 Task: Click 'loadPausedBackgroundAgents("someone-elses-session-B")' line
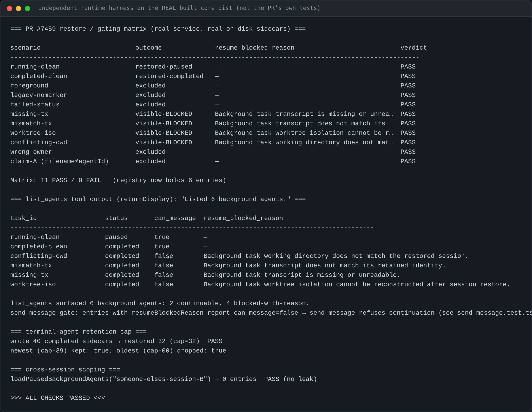click(163, 379)
